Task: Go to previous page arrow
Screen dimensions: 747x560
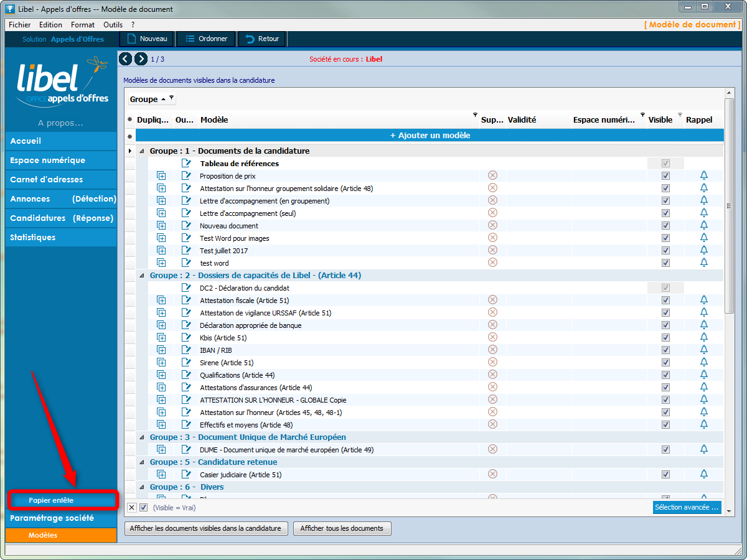Action: tap(125, 59)
